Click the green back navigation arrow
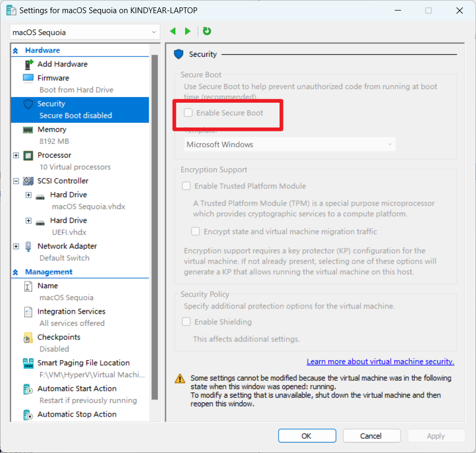 pyautogui.click(x=173, y=31)
